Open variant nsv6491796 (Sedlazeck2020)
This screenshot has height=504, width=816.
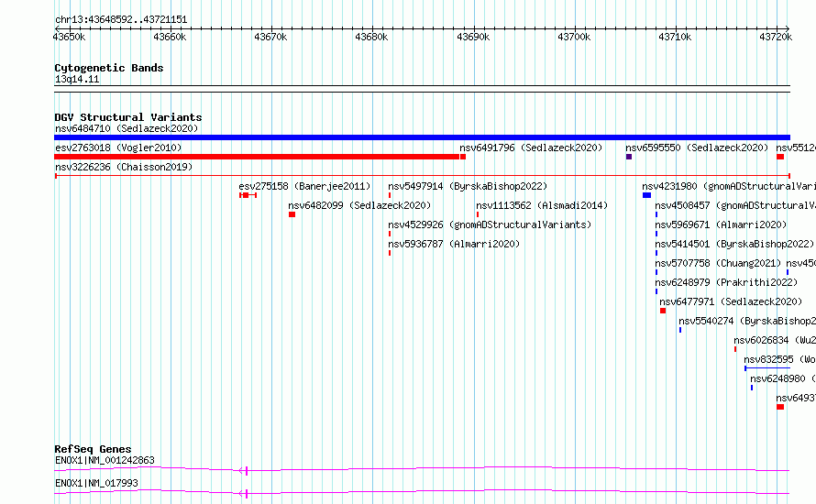click(x=531, y=148)
